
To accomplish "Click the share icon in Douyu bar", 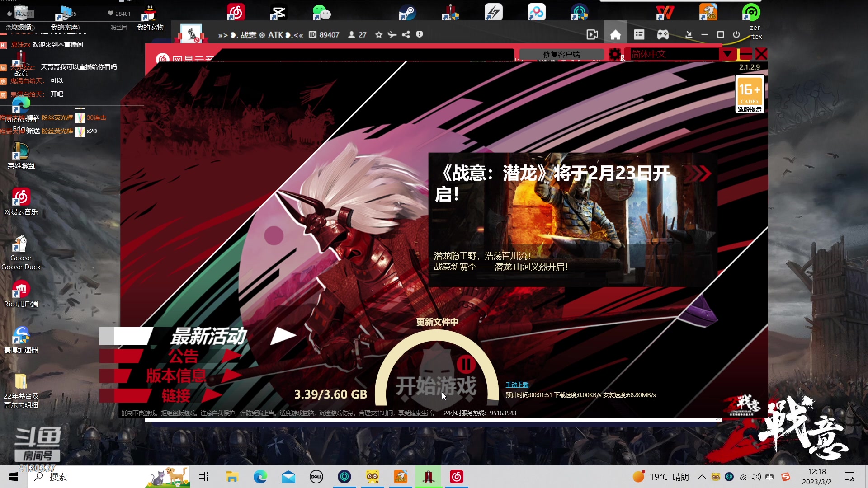I will [406, 34].
